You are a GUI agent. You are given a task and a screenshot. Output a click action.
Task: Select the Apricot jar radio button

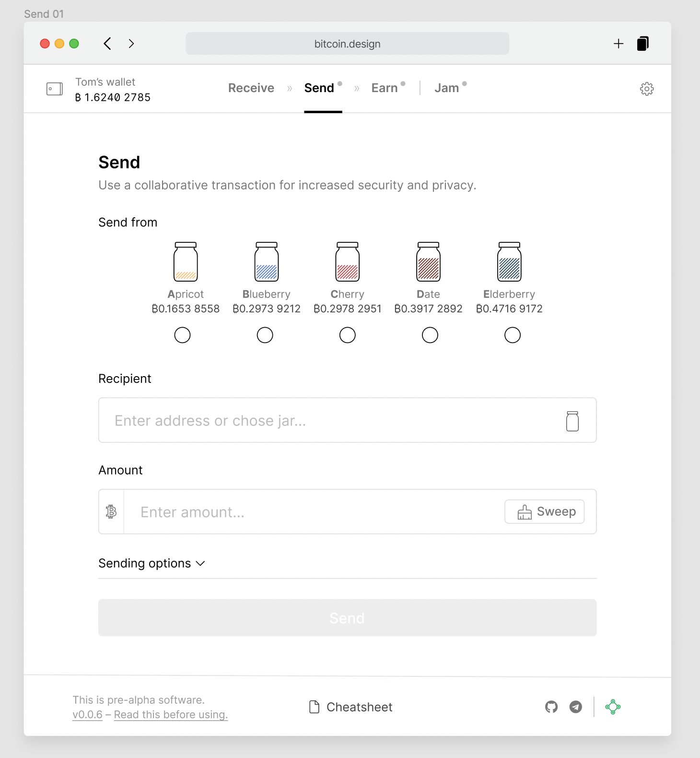[x=182, y=335]
